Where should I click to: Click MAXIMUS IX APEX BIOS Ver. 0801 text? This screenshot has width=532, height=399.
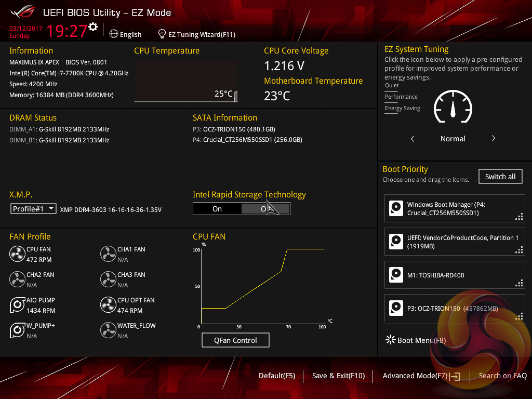tap(58, 62)
